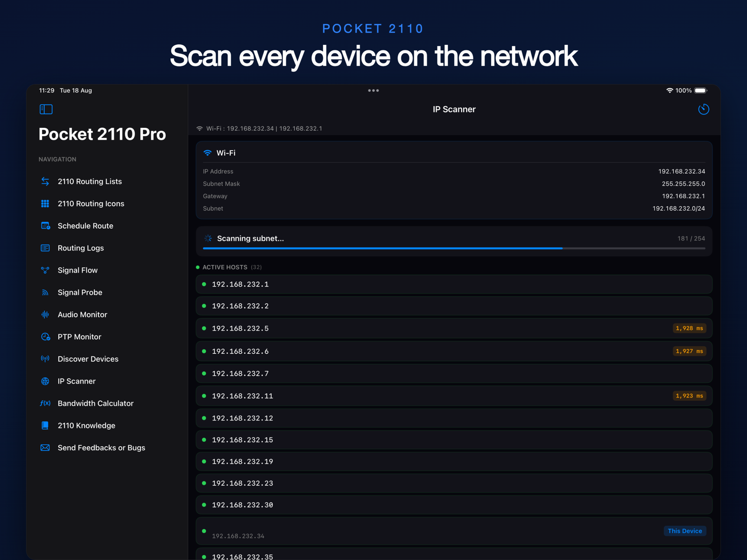
Task: Select host 192.168.232.7
Action: point(454,373)
